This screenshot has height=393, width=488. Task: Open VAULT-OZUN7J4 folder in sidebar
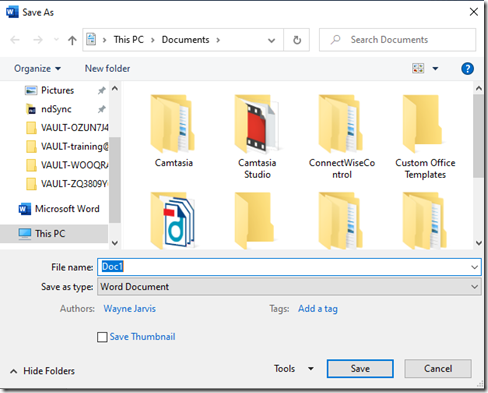coord(67,128)
